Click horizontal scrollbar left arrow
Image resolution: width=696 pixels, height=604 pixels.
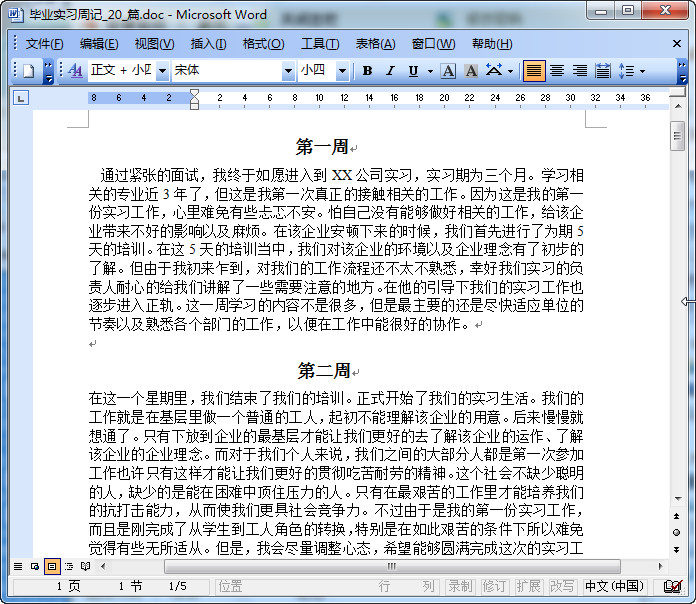pos(103,566)
